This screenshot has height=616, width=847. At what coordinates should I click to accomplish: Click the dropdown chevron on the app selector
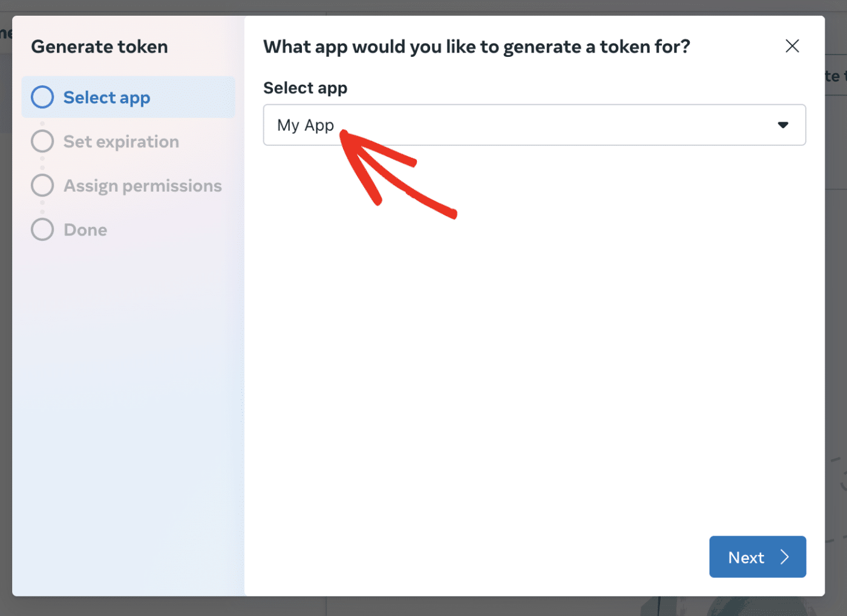[x=783, y=125]
